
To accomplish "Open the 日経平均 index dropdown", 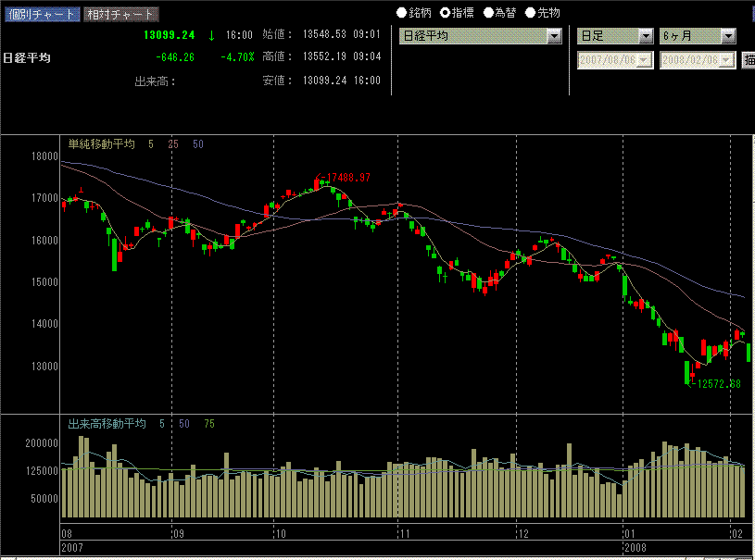I will coord(554,36).
